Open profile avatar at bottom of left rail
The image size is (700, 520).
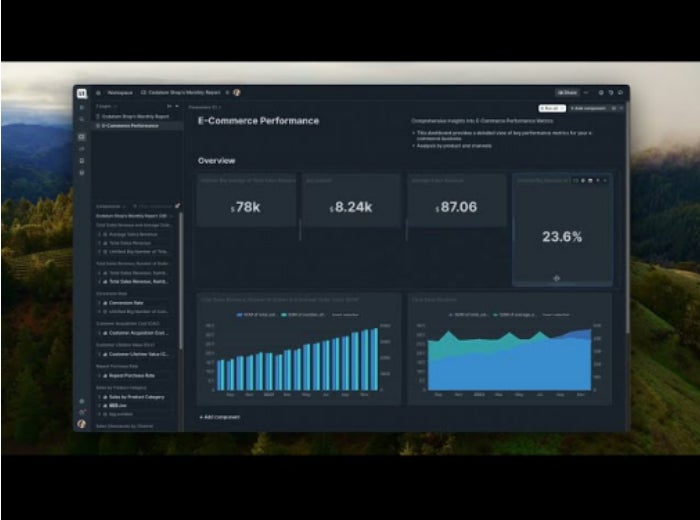(x=82, y=424)
